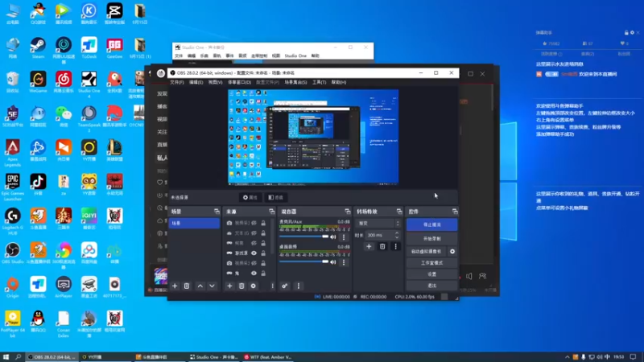
Task: Click 停止推流 stop streaming button
Action: [431, 224]
